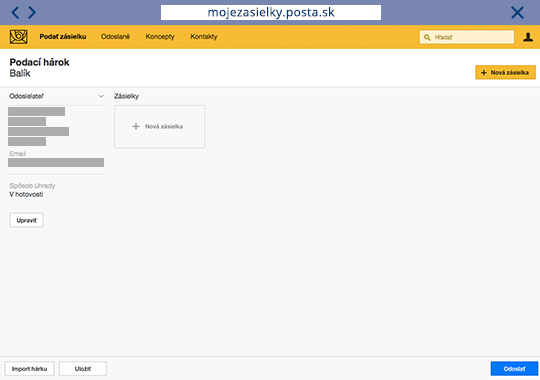The width and height of the screenshot is (540, 380).
Task: Go back with the left arrow icon
Action: pyautogui.click(x=15, y=12)
